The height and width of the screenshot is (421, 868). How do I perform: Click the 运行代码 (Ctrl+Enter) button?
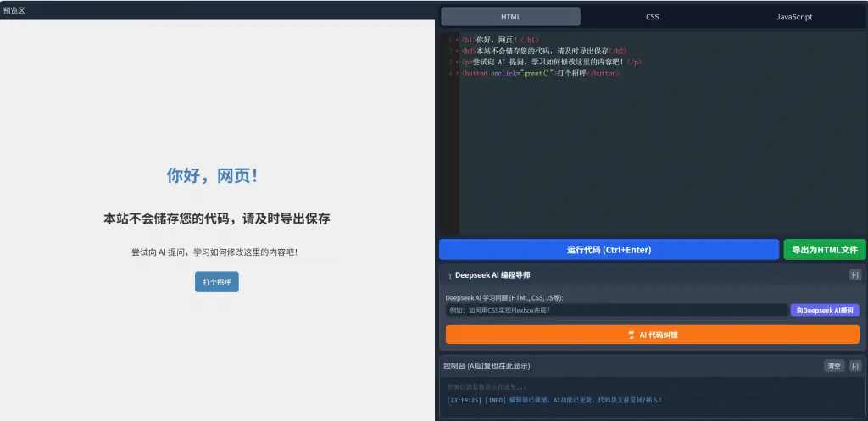[x=609, y=250]
